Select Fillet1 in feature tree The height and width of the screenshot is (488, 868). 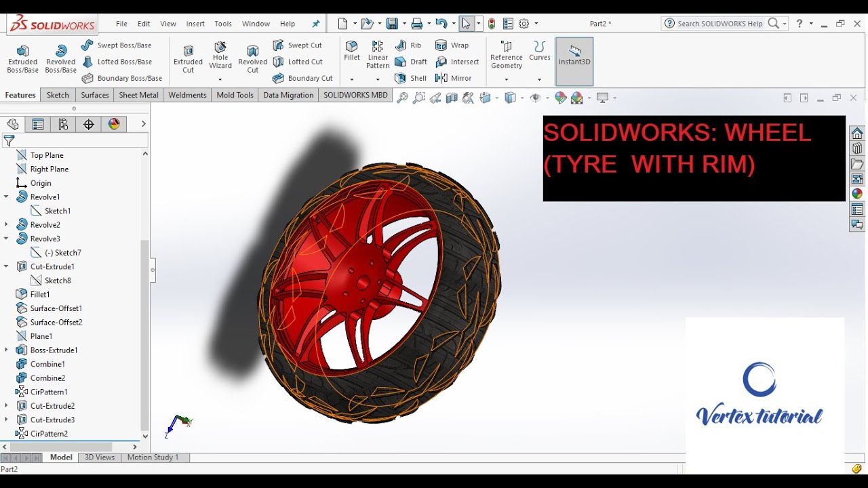40,294
